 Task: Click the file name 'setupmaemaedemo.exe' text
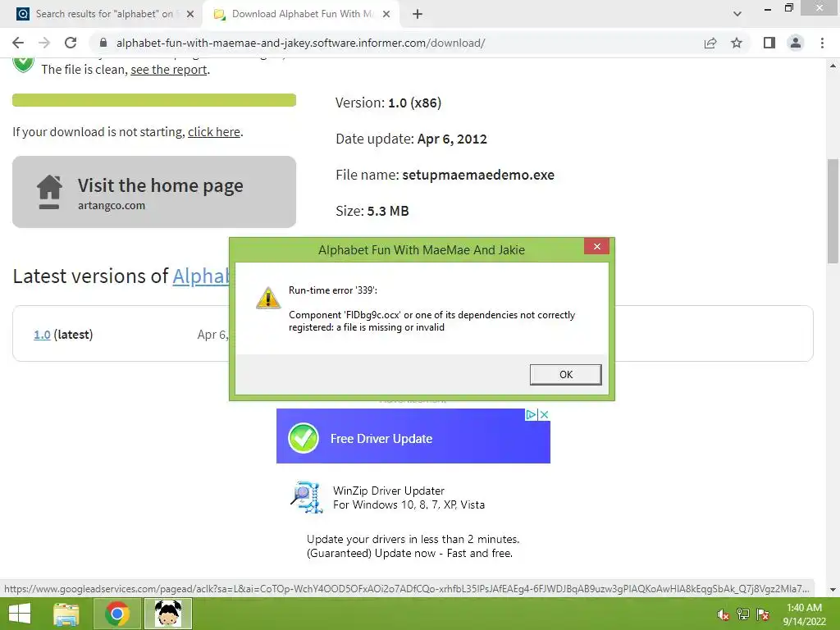click(478, 175)
